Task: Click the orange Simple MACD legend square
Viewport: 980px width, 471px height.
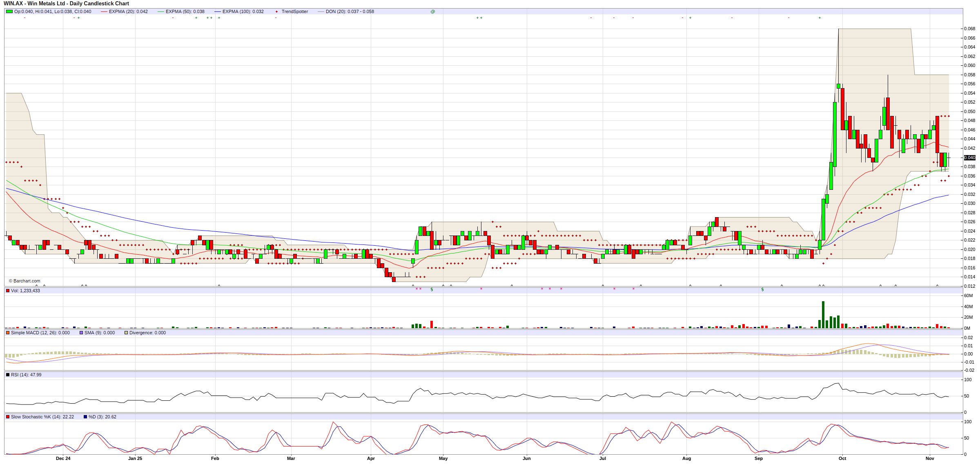Action: pos(8,333)
